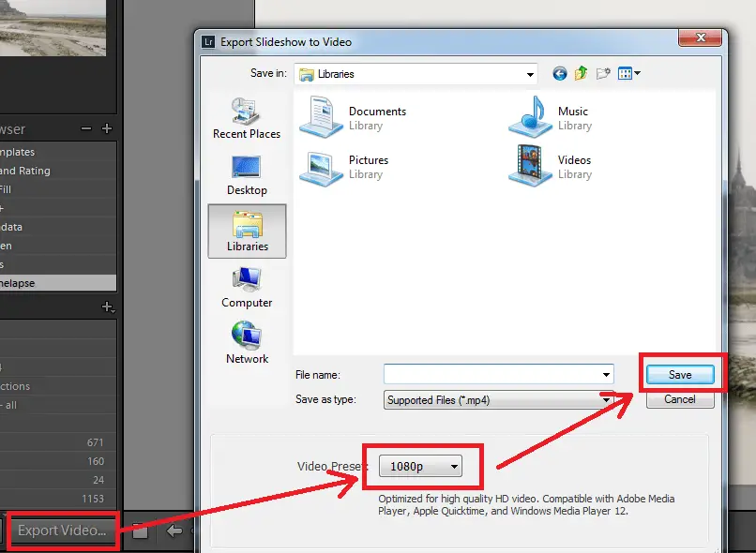Click the Save button

pyautogui.click(x=680, y=374)
